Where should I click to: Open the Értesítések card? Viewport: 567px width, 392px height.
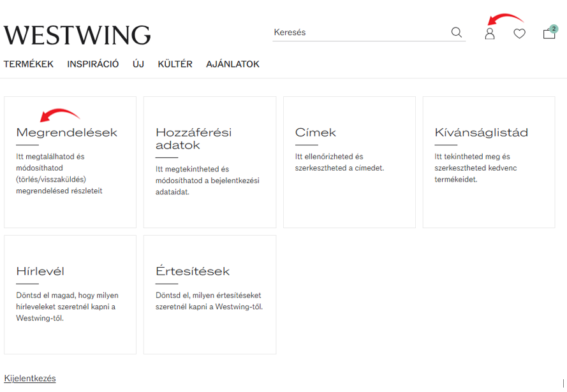pyautogui.click(x=210, y=295)
